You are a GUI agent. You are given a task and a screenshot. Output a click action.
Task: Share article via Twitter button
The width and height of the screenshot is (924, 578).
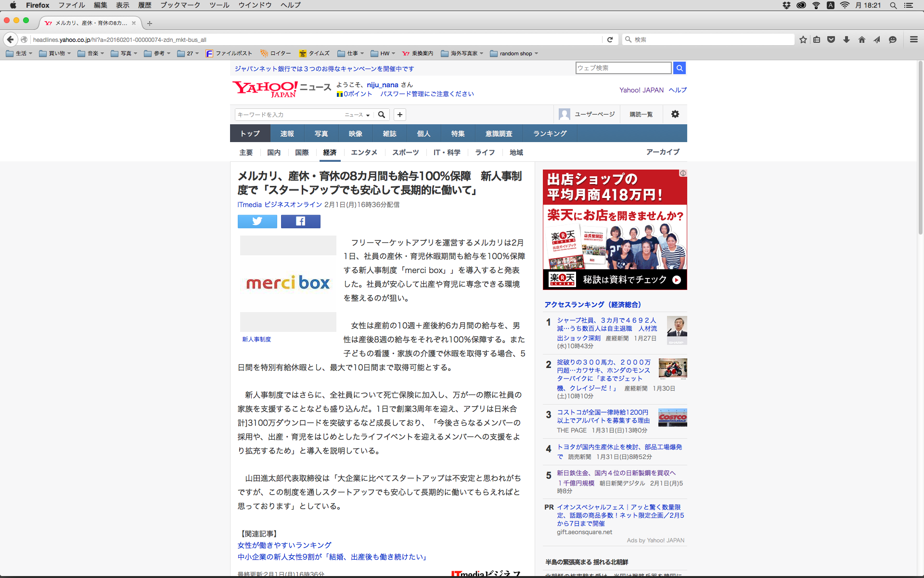pos(257,221)
